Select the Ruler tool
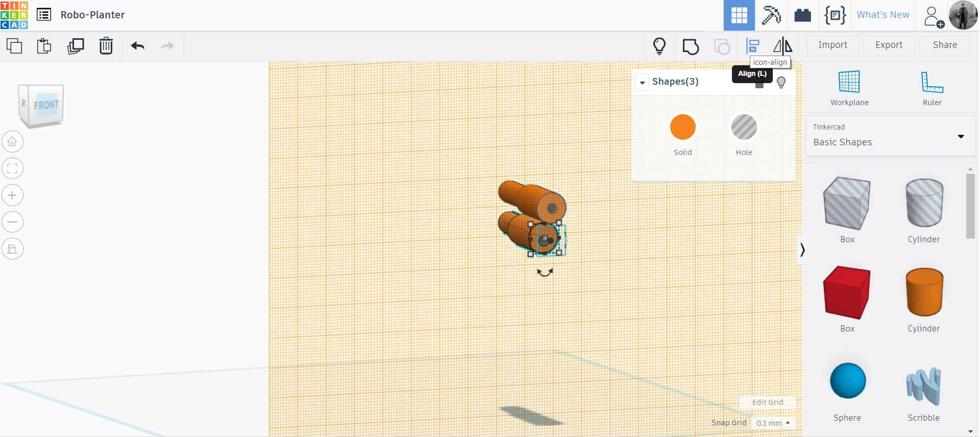Screen dimensions: 980x437 [x=932, y=88]
